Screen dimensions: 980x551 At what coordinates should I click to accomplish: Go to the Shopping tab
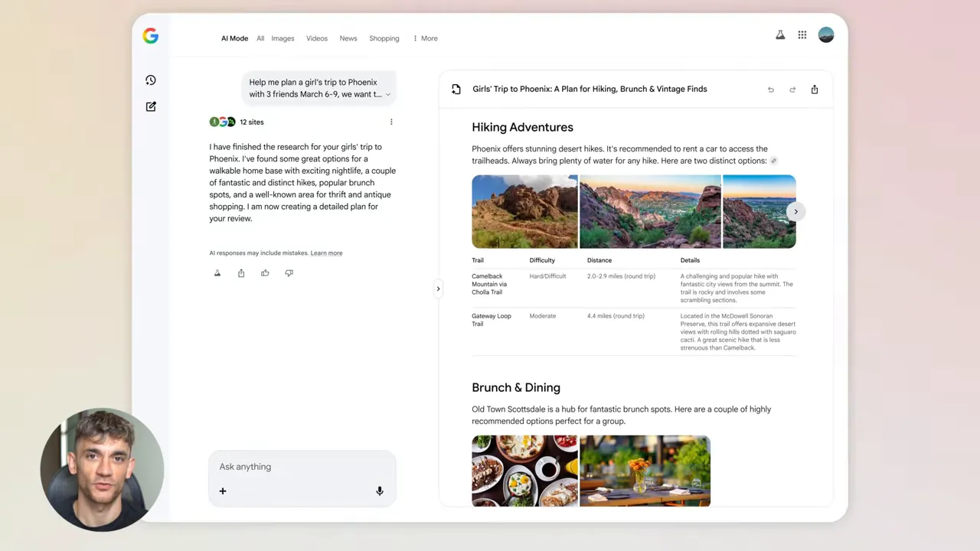click(384, 38)
